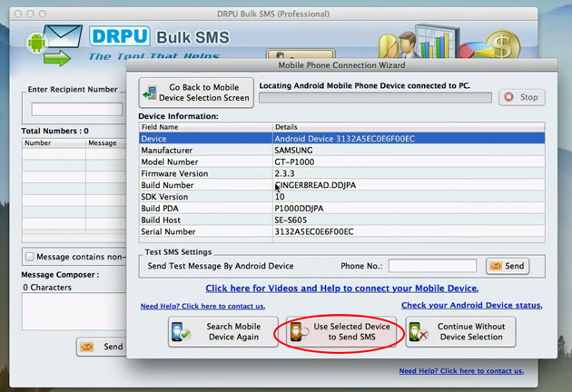572x392 pixels.
Task: Focus the test SMS Phone No. field
Action: coord(432,266)
